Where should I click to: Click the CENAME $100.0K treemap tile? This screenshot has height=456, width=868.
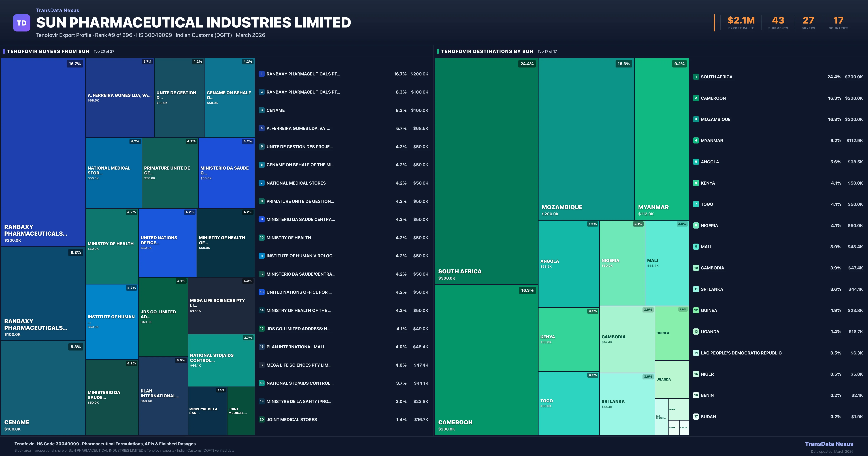click(x=43, y=388)
